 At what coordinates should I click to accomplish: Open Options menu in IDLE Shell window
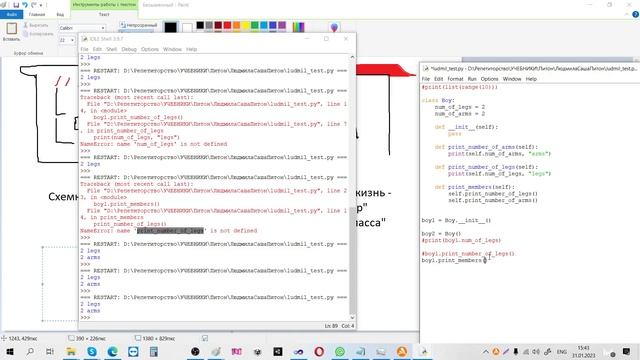click(150, 49)
